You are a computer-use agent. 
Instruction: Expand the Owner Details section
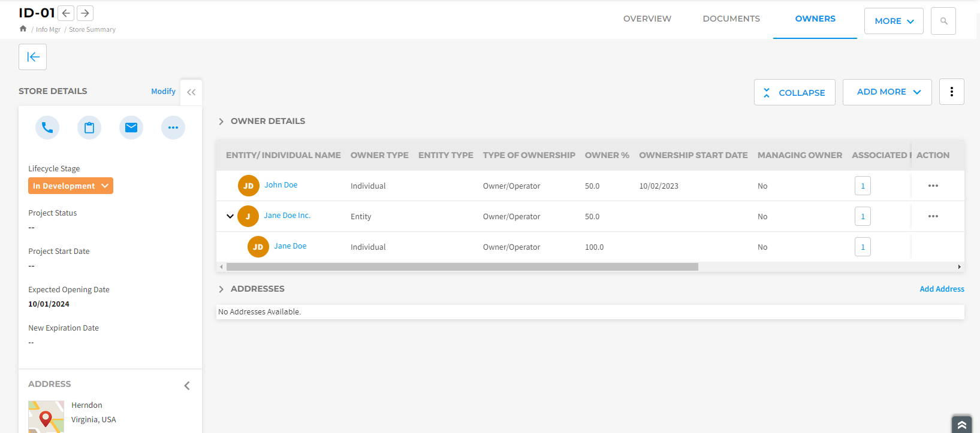221,122
